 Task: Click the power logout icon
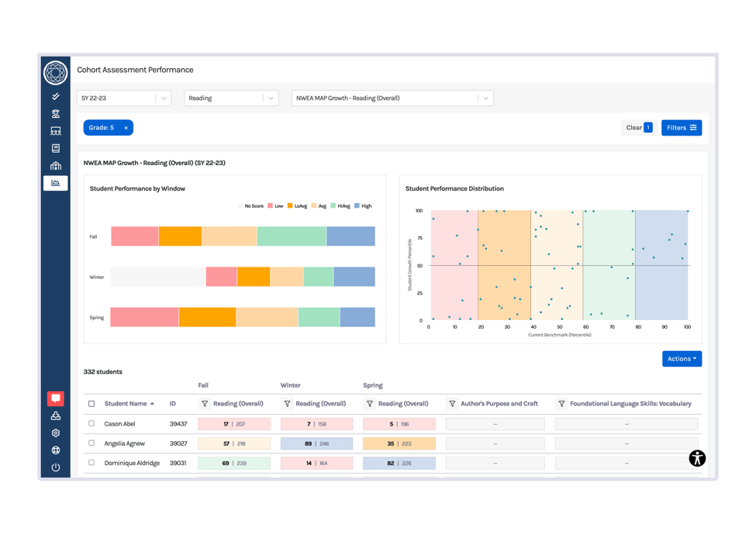click(x=56, y=467)
